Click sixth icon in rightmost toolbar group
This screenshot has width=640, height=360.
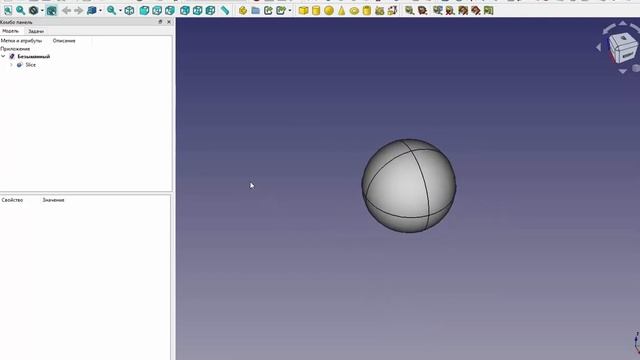coord(476,11)
